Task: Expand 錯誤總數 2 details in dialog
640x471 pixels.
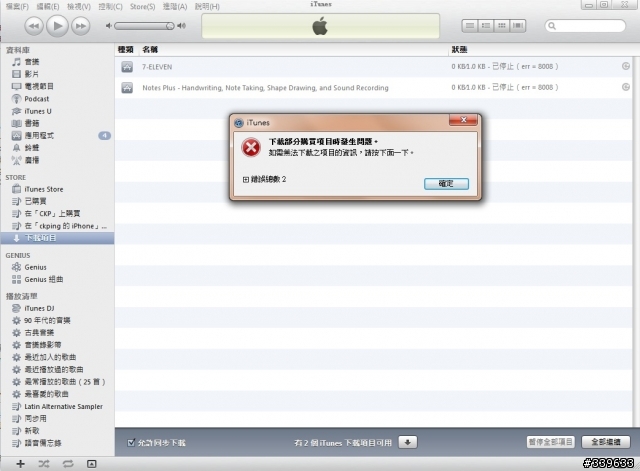Action: pyautogui.click(x=246, y=179)
